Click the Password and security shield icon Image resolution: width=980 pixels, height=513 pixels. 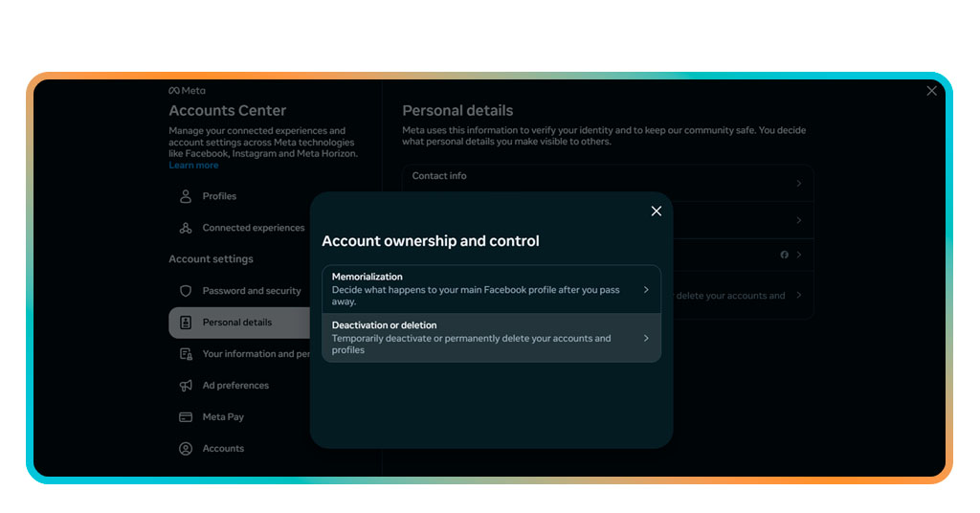pyautogui.click(x=186, y=291)
